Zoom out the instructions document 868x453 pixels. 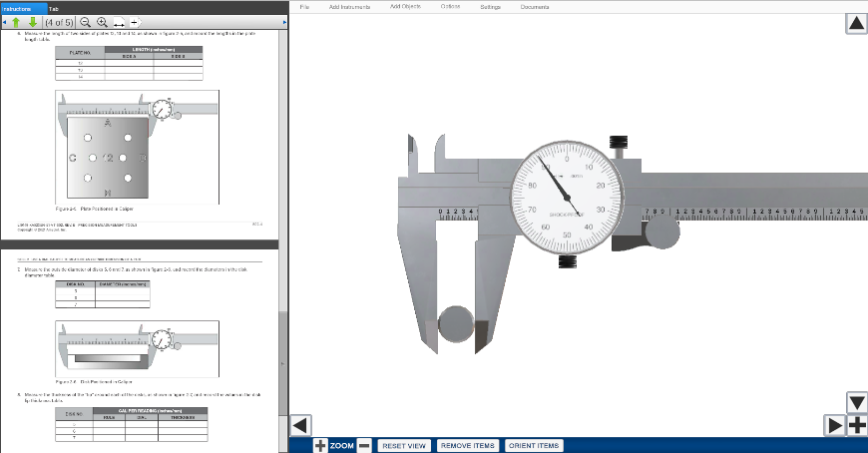[x=85, y=21]
